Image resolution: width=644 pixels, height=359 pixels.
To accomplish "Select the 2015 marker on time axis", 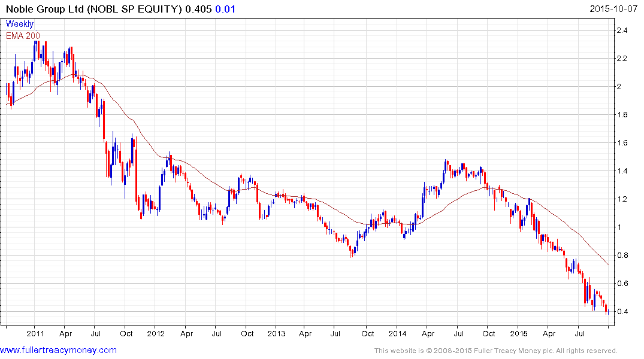I will tap(519, 333).
